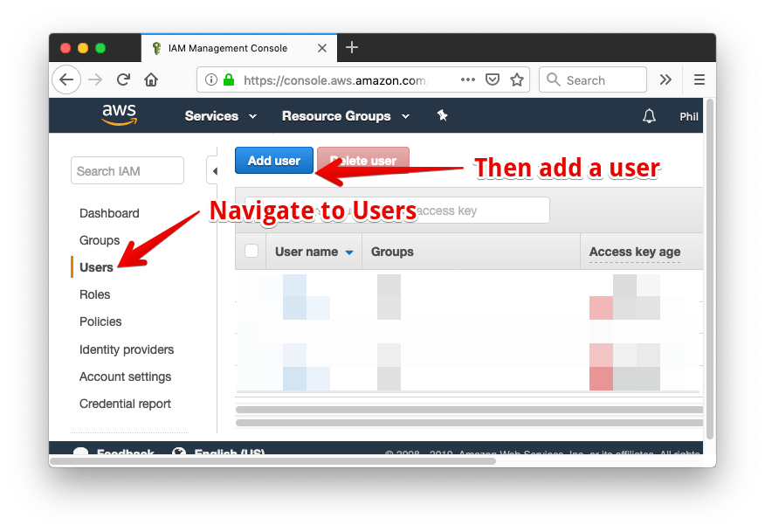Viewport: 765px width, 532px height.
Task: Open Policies in IAM sidebar
Action: point(100,321)
